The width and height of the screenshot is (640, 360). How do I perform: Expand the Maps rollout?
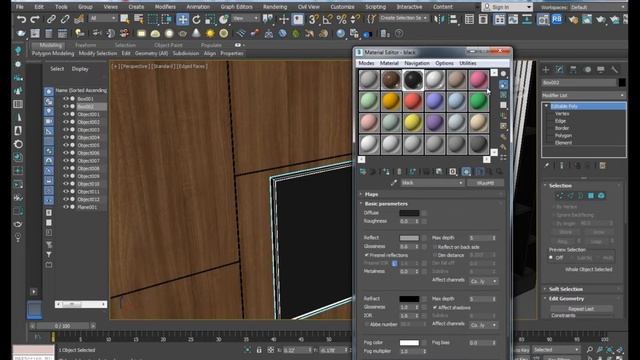click(371, 194)
